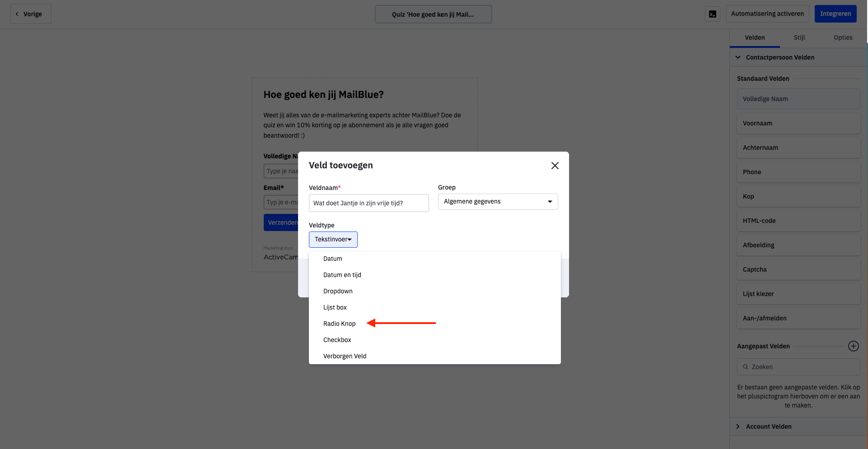Pick Radio Knop field type
This screenshot has width=868, height=449.
click(340, 324)
